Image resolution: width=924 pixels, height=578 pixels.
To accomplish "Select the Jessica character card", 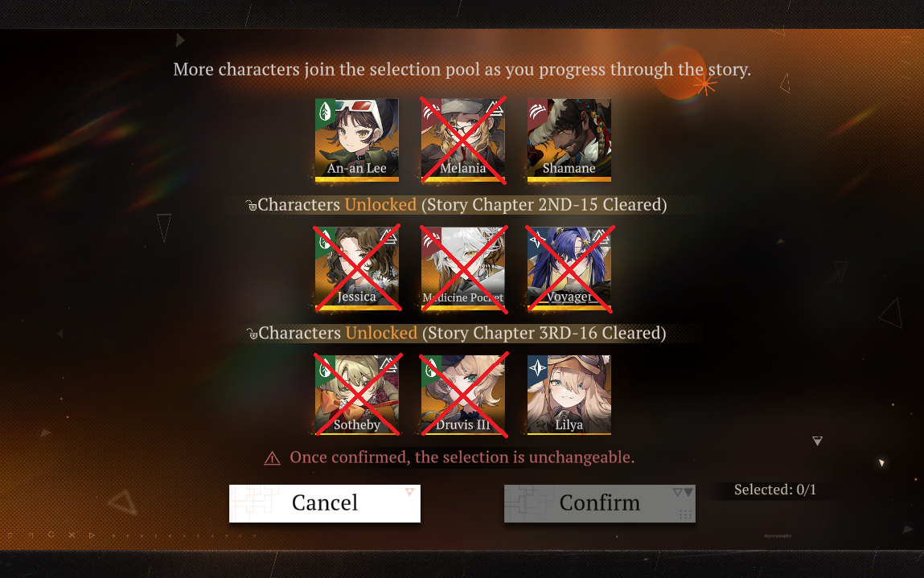I will coord(356,268).
